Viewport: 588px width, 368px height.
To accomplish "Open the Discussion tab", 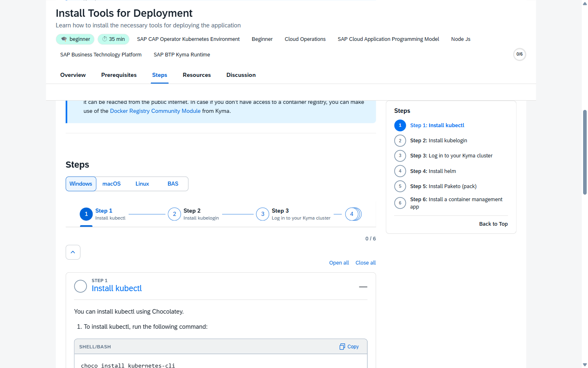I will pyautogui.click(x=241, y=75).
